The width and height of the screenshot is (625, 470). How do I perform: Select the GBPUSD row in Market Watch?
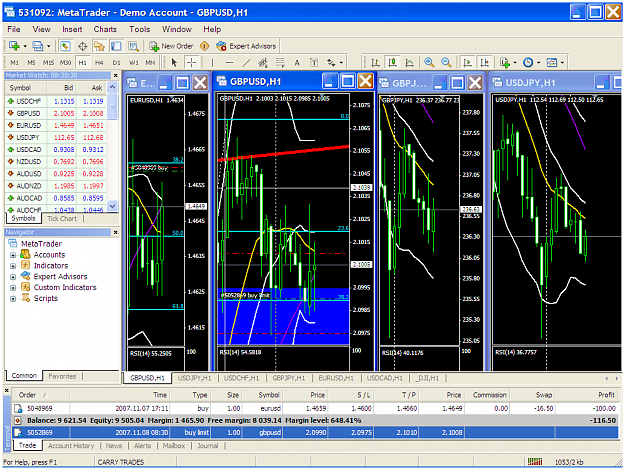point(56,113)
